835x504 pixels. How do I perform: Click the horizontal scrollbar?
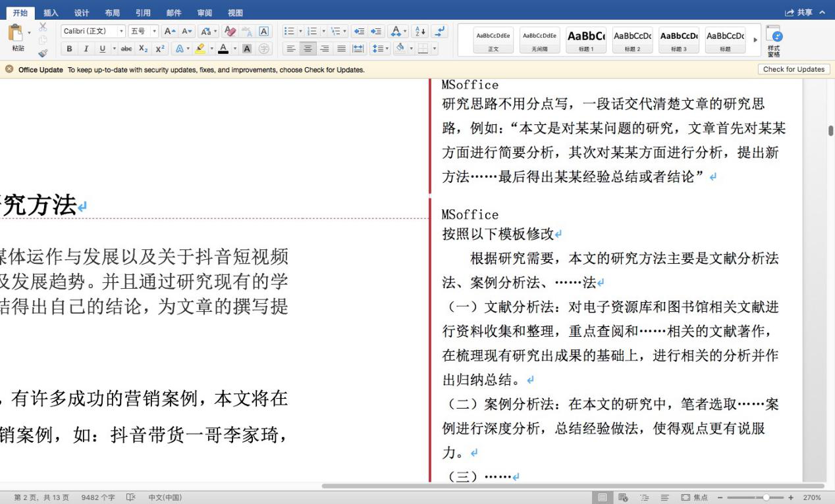pos(573,486)
